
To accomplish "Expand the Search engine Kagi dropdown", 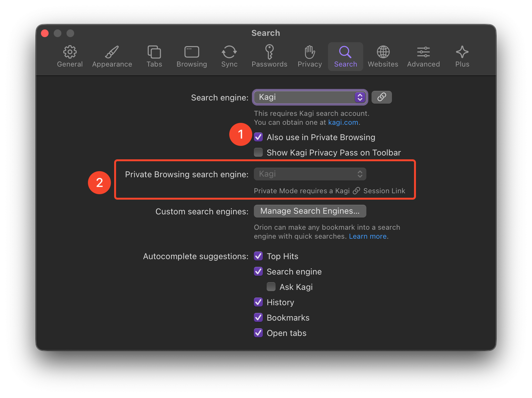I will click(x=310, y=97).
